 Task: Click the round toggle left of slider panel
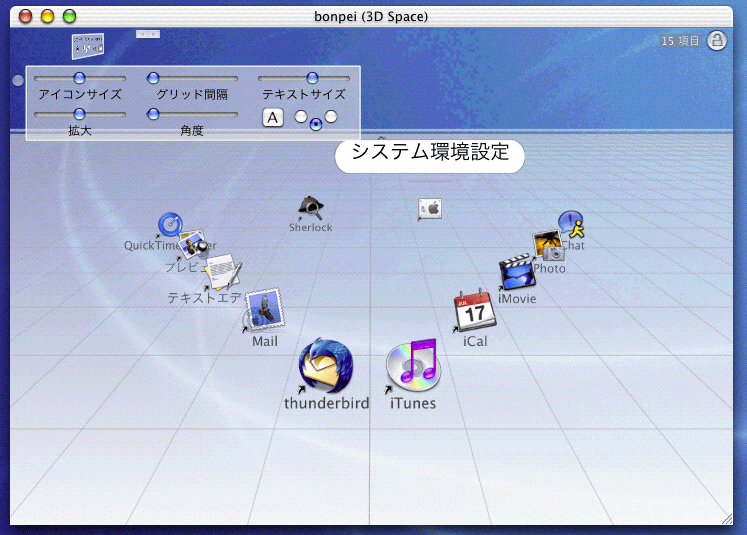coord(18,80)
